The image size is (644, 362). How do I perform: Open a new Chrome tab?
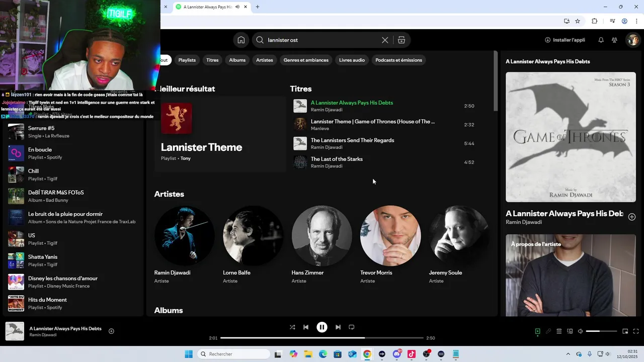tap(258, 7)
